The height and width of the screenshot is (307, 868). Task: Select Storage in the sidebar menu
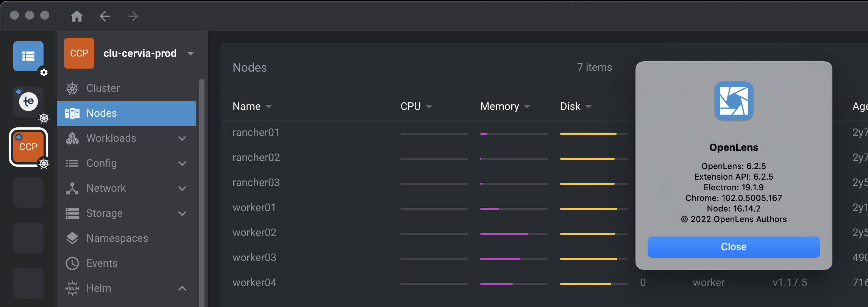tap(104, 213)
